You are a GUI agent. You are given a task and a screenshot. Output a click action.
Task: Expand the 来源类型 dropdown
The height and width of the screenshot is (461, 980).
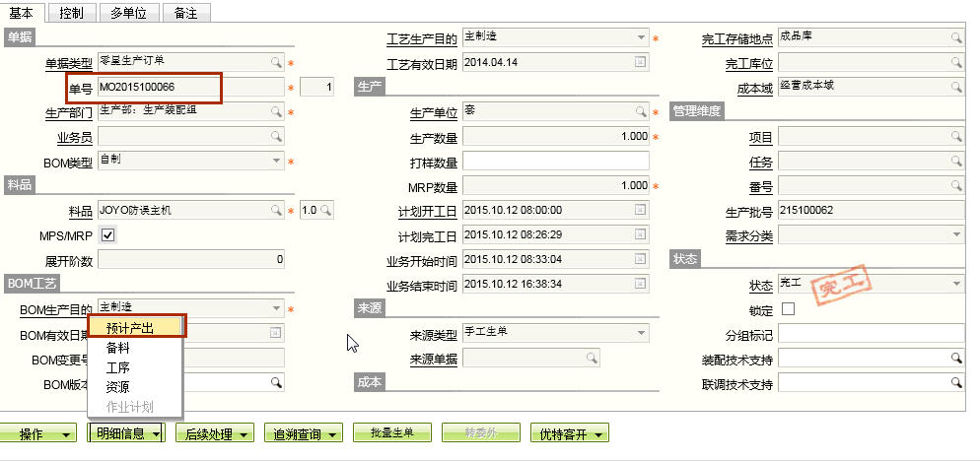pos(640,334)
